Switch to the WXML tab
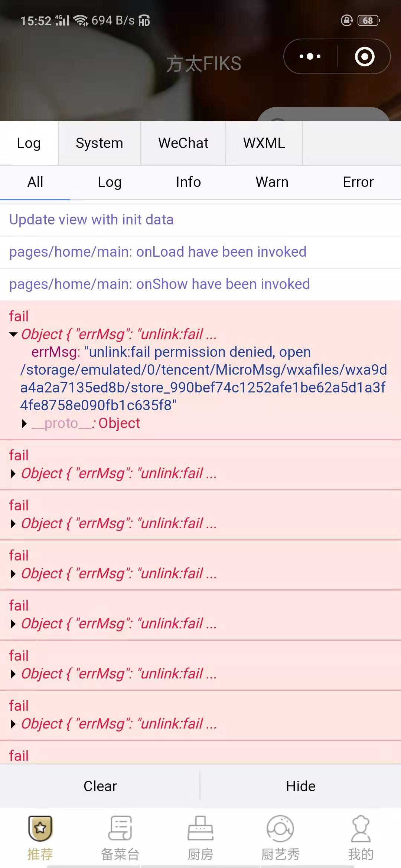Image resolution: width=401 pixels, height=868 pixels. click(264, 143)
